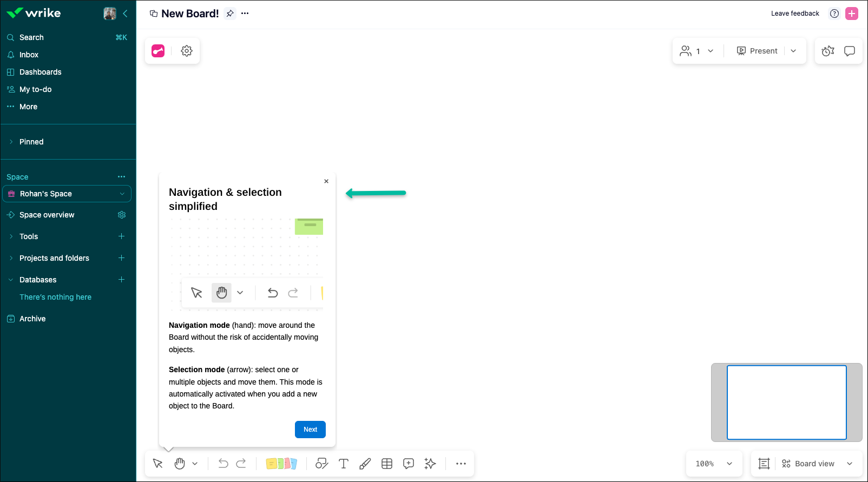Open the comments panel icon
This screenshot has height=482, width=868.
(x=850, y=51)
